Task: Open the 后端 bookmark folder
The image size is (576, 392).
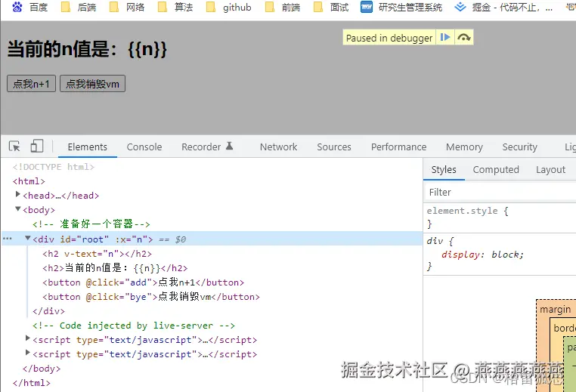Action: [x=79, y=7]
